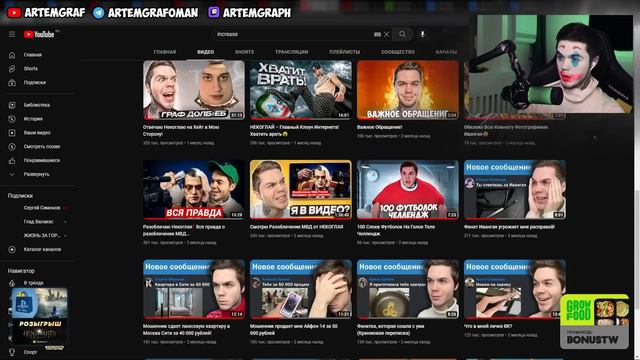Open the ГРАФ video thumbnail

194,90
